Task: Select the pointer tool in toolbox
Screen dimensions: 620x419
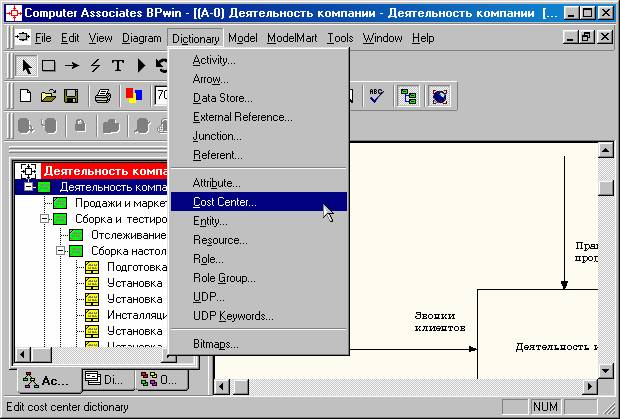Action: (x=26, y=65)
